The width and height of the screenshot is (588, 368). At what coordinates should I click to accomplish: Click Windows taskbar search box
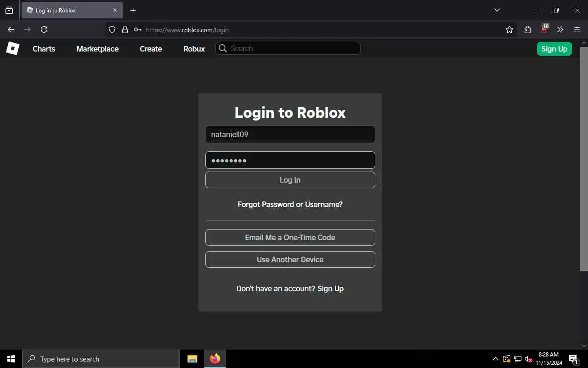point(101,359)
